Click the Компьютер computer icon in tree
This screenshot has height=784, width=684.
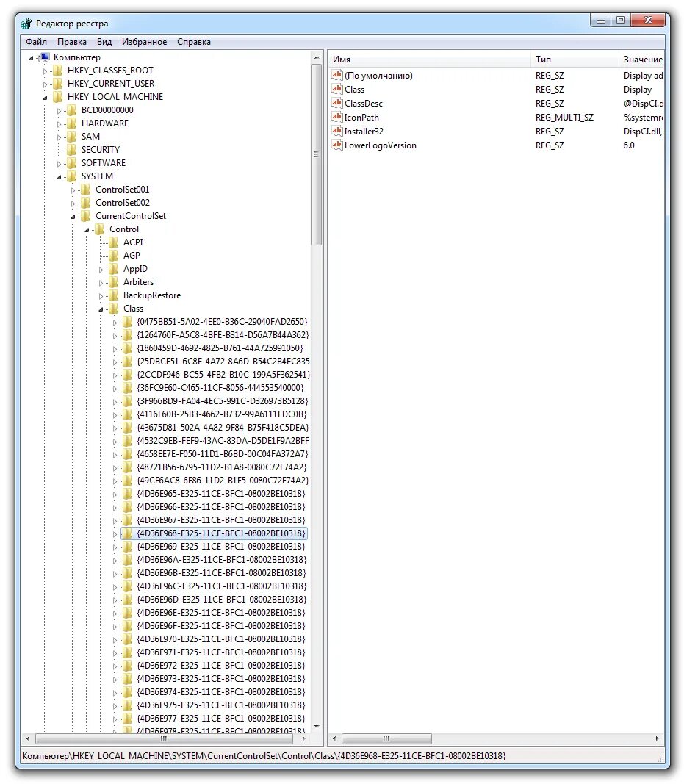43,57
